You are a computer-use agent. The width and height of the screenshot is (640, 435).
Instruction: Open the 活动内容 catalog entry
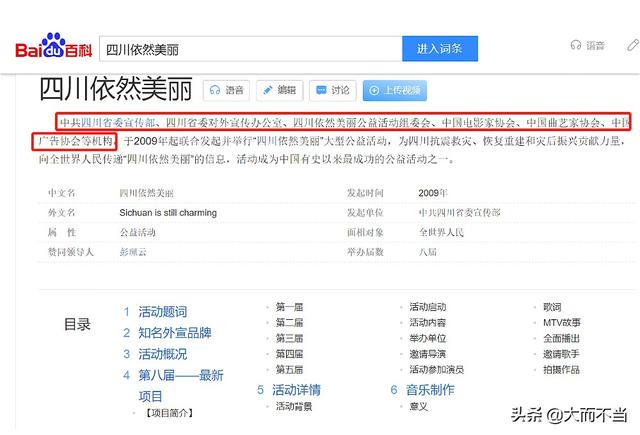pos(427,322)
